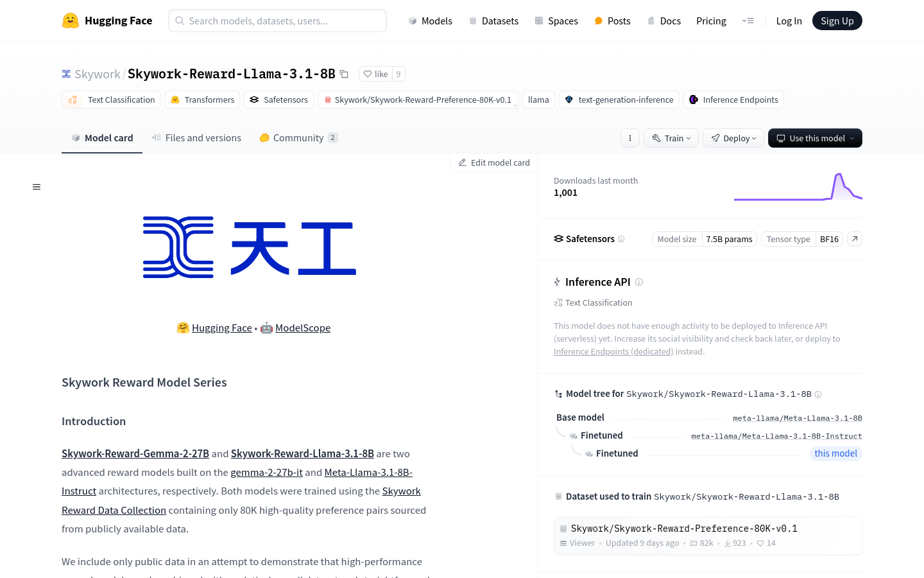Click Log In link
Image resolution: width=924 pixels, height=578 pixels.
point(789,21)
